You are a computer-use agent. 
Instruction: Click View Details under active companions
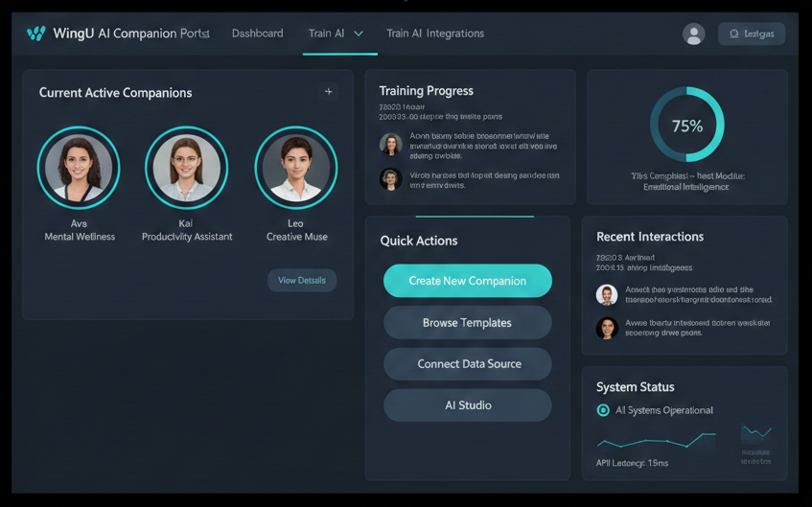click(x=301, y=281)
